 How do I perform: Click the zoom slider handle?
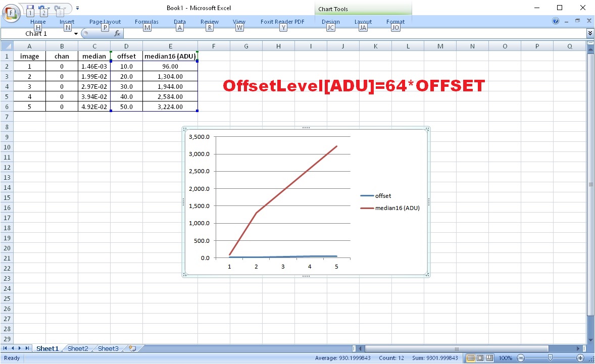tap(550, 358)
